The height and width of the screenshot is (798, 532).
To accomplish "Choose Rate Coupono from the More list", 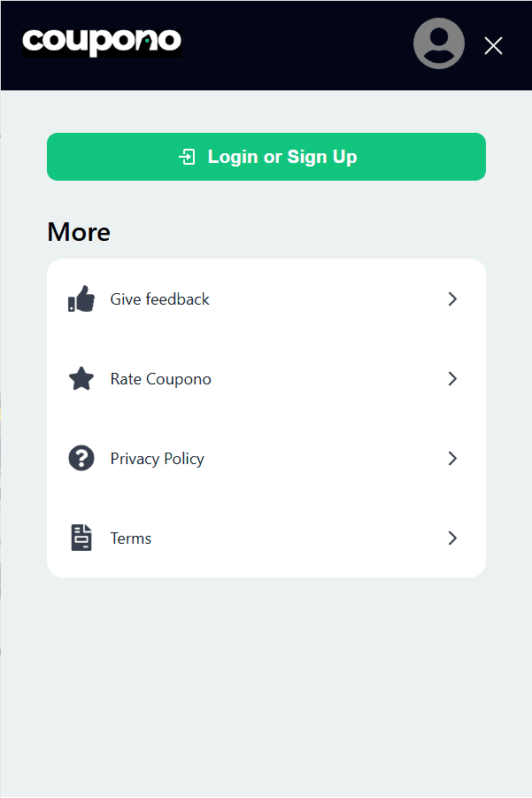I will coord(160,378).
